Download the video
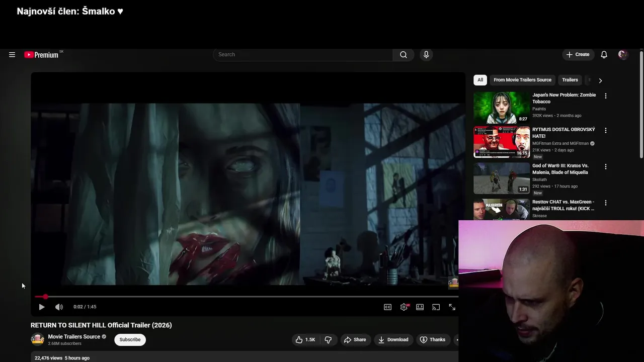The height and width of the screenshot is (362, 644). (393, 340)
